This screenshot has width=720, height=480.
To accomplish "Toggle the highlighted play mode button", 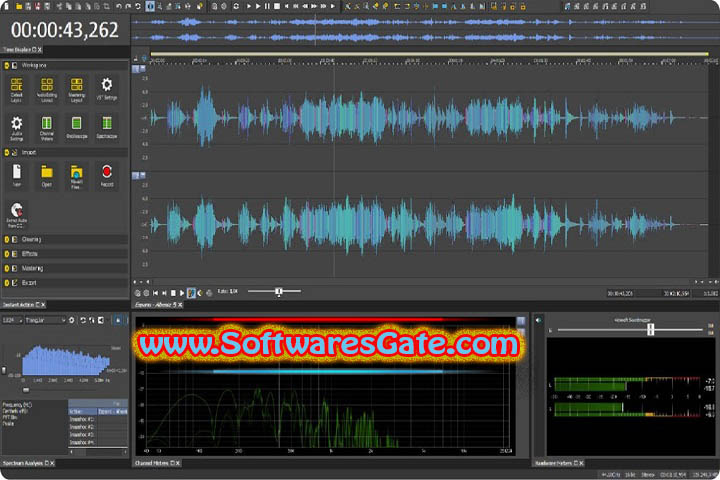I will [x=191, y=293].
